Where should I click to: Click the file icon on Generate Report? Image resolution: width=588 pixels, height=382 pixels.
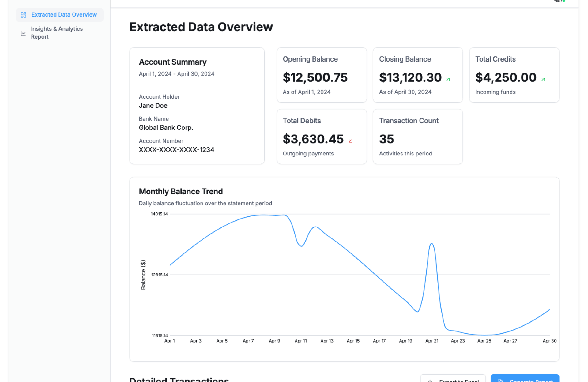[500, 380]
